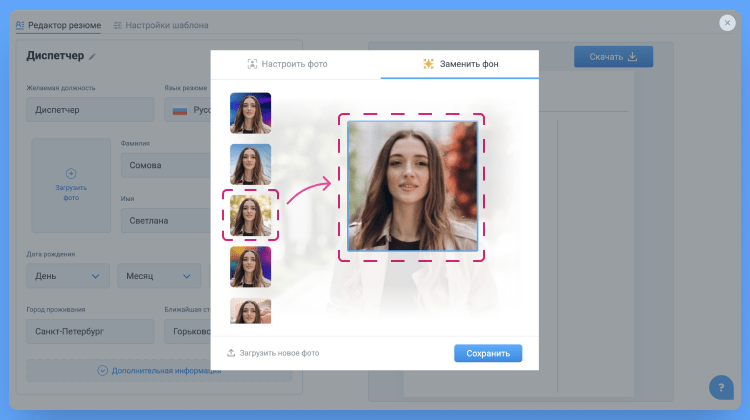Click the Фамилия field containing Сомова
The height and width of the screenshot is (420, 750).
click(160, 166)
